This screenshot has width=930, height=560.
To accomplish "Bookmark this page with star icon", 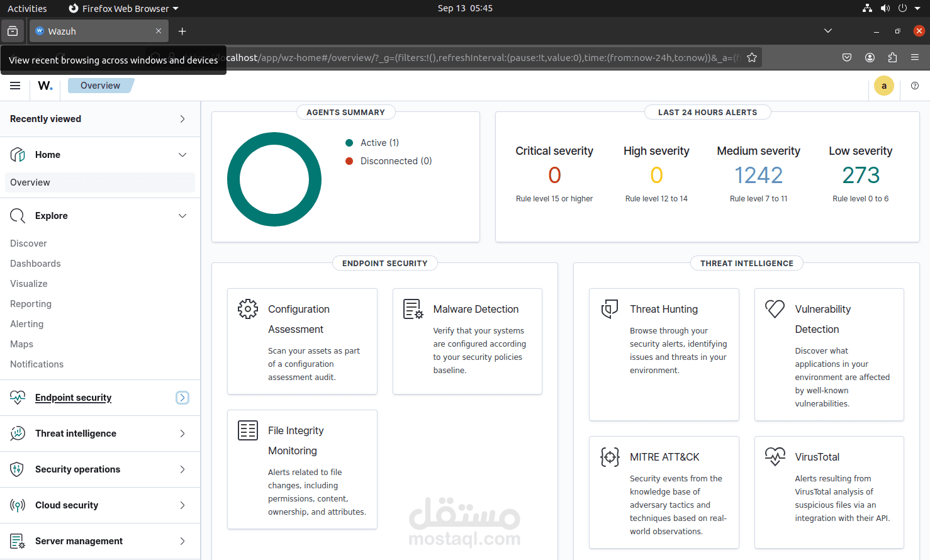I will click(752, 57).
